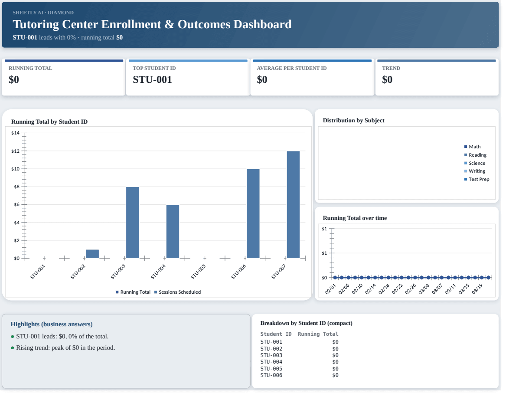Viewport: 532px width, 400px height.
Task: Click the Sessions Scheduled legend item
Action: pyautogui.click(x=177, y=292)
